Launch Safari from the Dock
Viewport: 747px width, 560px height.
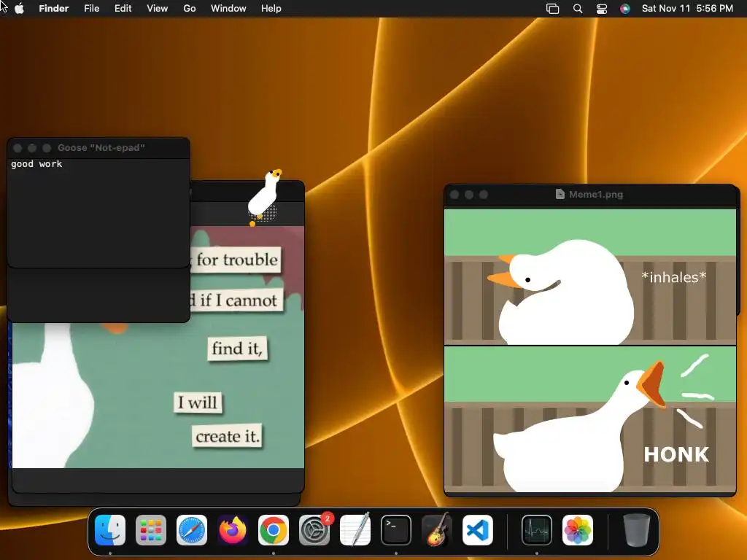tap(192, 530)
